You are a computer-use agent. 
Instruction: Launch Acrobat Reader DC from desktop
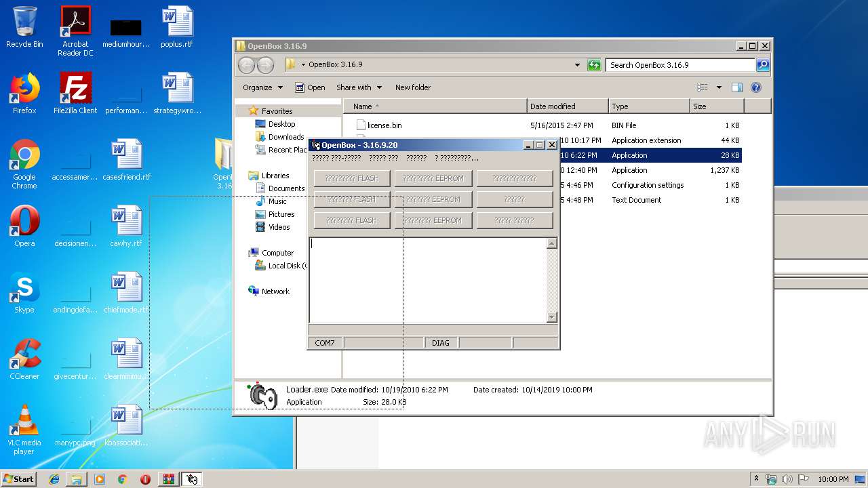pos(75,31)
